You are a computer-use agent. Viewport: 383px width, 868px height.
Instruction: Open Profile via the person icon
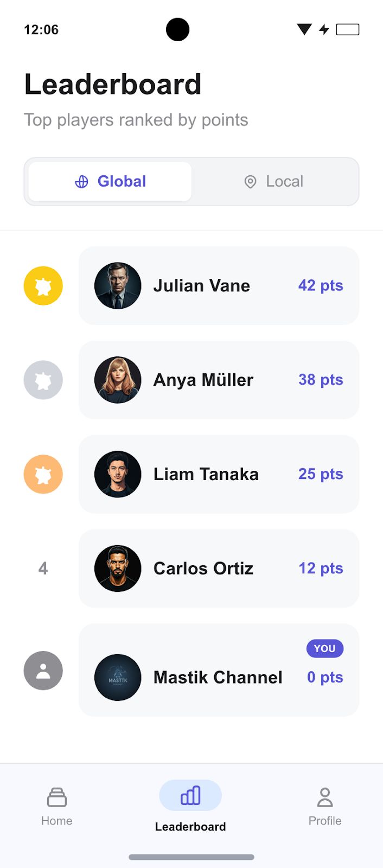click(x=324, y=796)
